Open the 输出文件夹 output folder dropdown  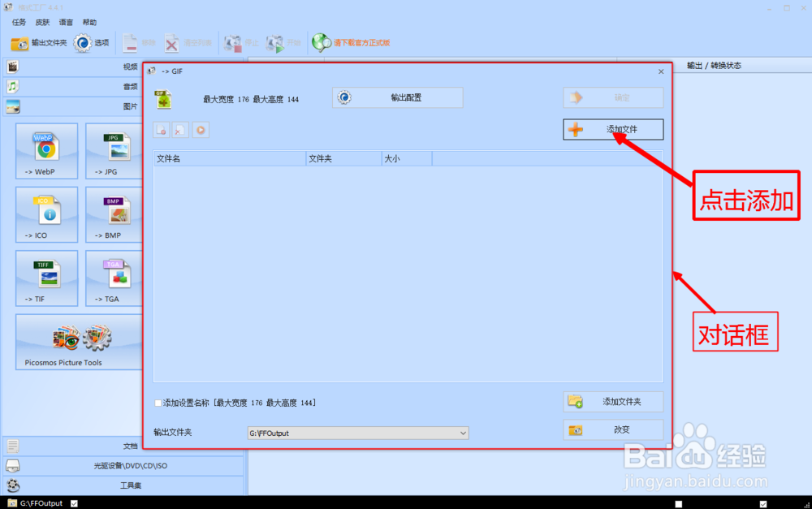(463, 433)
